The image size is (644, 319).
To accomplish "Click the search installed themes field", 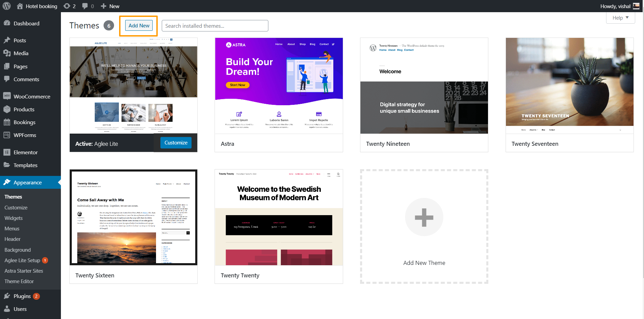I will coord(215,26).
